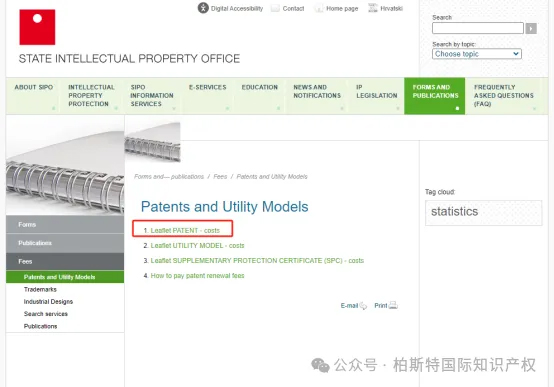This screenshot has height=387, width=554.
Task: Open Leaflet PATENT - costs link
Action: 185,230
